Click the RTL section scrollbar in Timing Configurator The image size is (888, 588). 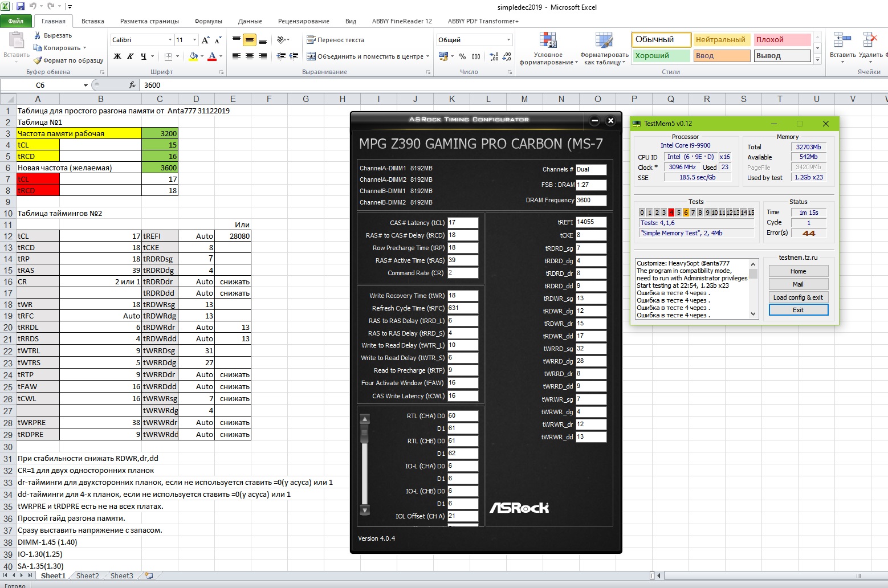[x=365, y=465]
